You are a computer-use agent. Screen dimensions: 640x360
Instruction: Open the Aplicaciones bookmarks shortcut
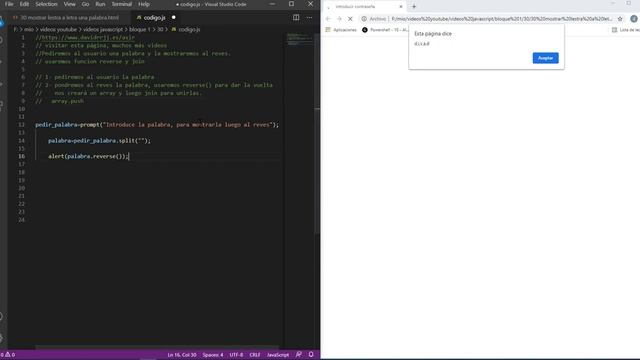[341, 30]
